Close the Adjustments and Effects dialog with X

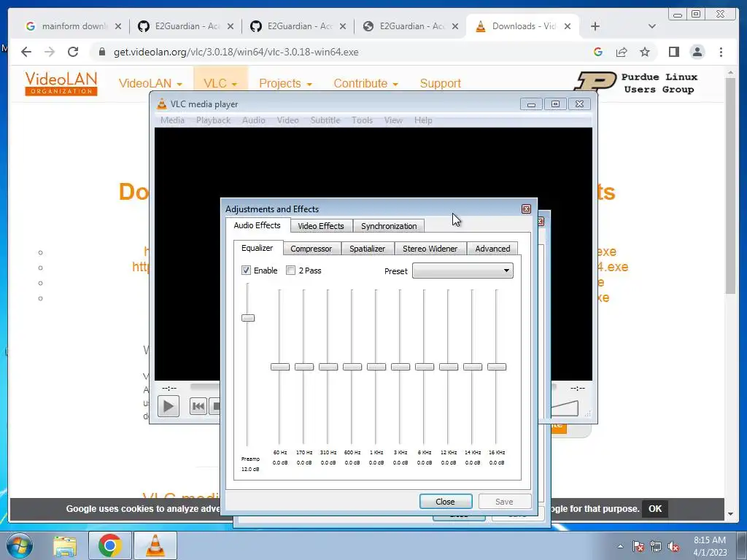point(526,209)
